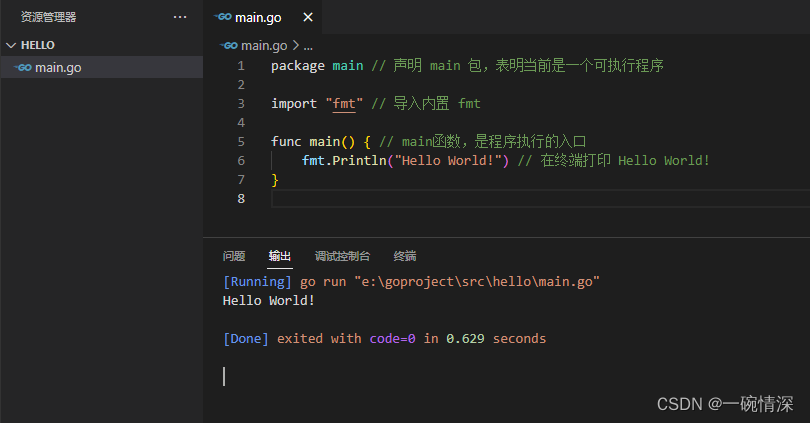810x423 pixels.
Task: Click the "package" keyword on line 1
Action: coord(298,66)
